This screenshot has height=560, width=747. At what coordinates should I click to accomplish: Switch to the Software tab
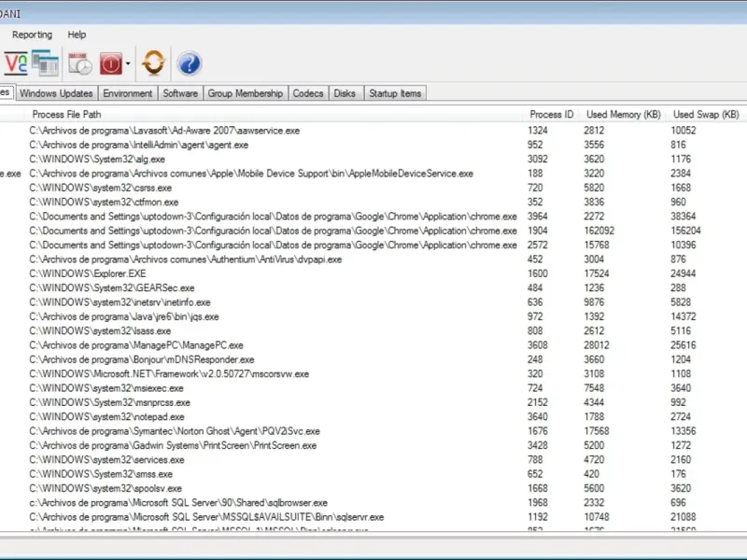pos(180,93)
